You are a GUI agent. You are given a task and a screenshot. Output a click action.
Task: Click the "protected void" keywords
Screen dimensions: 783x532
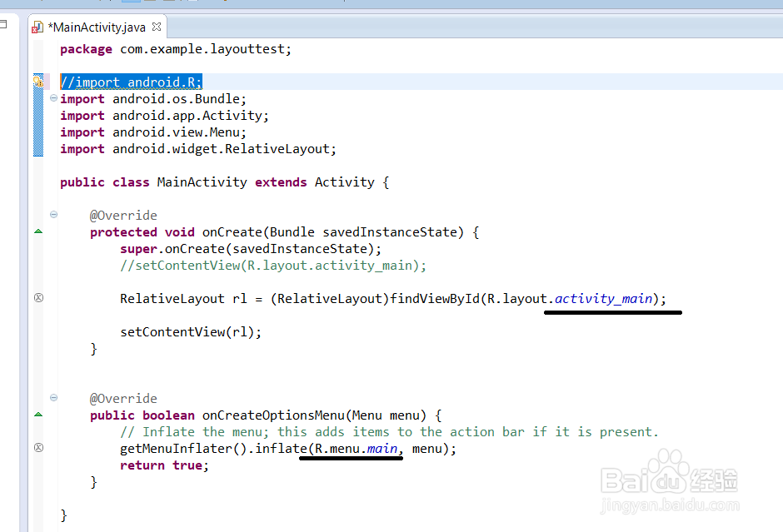click(142, 232)
